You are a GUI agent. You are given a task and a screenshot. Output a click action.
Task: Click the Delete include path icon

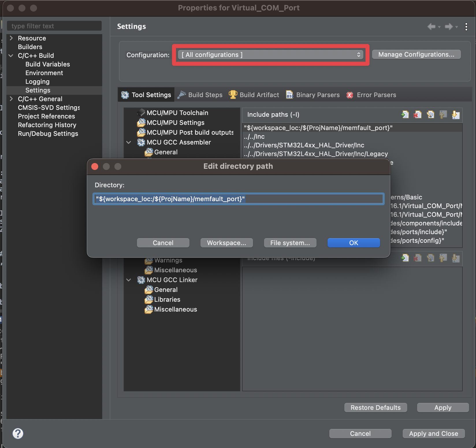point(418,115)
